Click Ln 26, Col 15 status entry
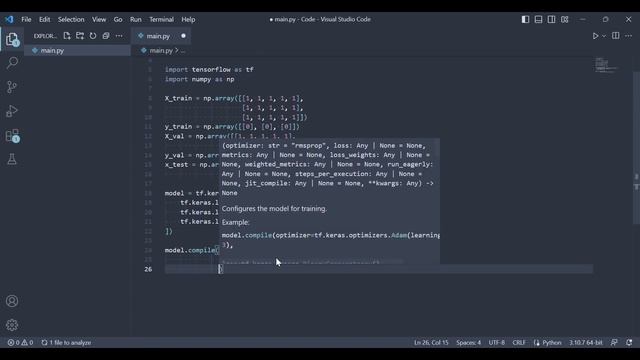This screenshot has height=360, width=640. pyautogui.click(x=431, y=342)
